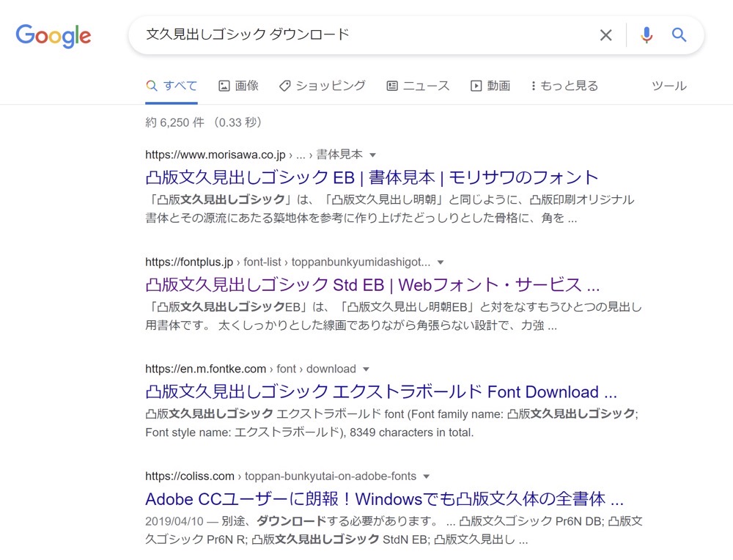The image size is (733, 560).
Task: Expand the dropdown arrow beside coliss.com URL
Action: click(x=426, y=476)
